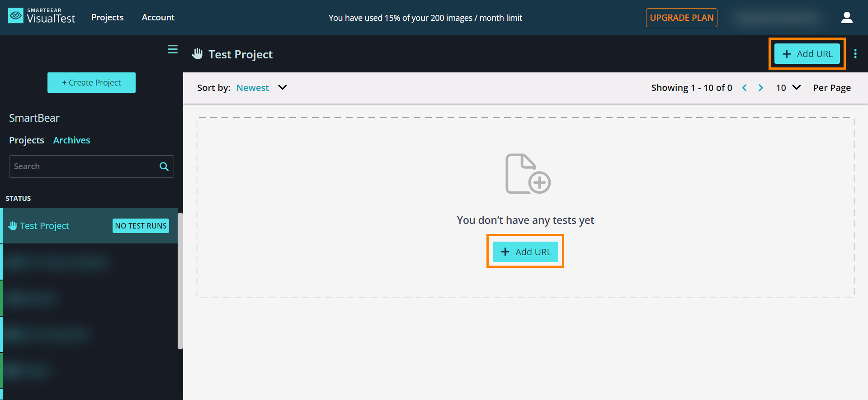This screenshot has width=868, height=400.
Task: Click the SmartBear VisualTest logo
Action: click(42, 16)
